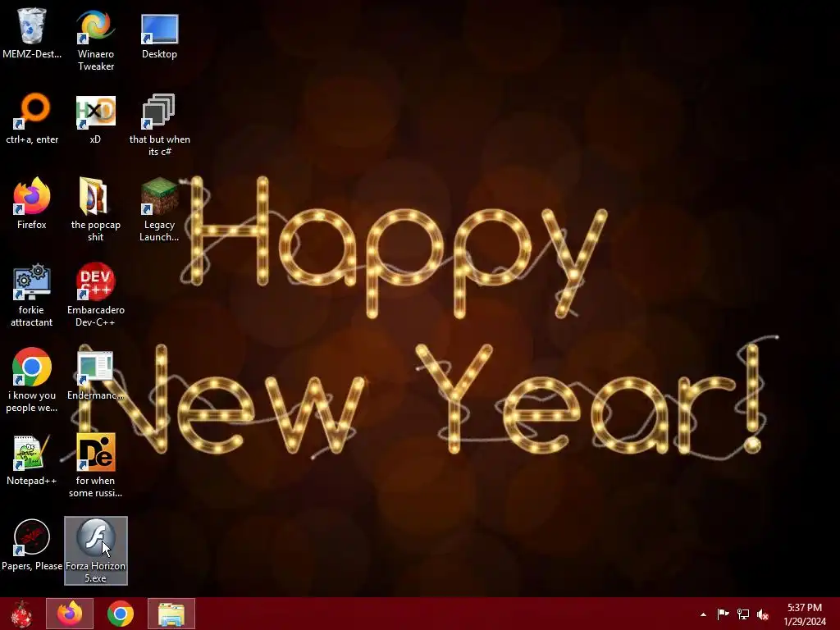The height and width of the screenshot is (630, 840).
Task: Open network status tray icon
Action: tap(743, 614)
